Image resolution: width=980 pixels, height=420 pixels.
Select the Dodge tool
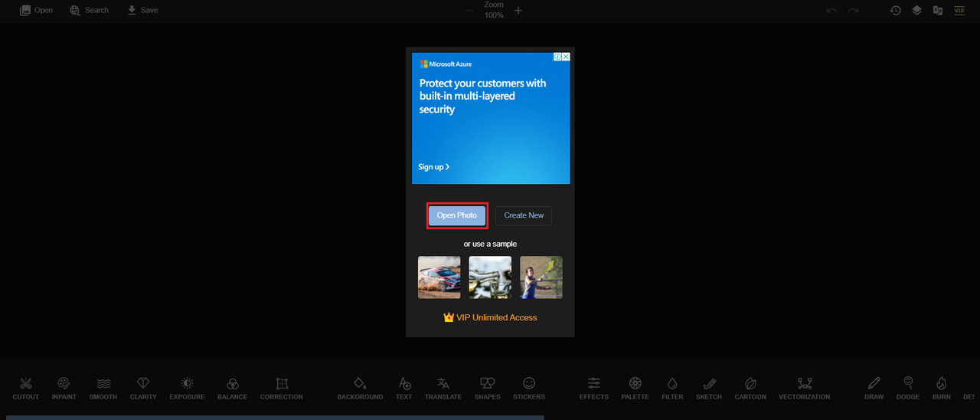click(x=908, y=389)
